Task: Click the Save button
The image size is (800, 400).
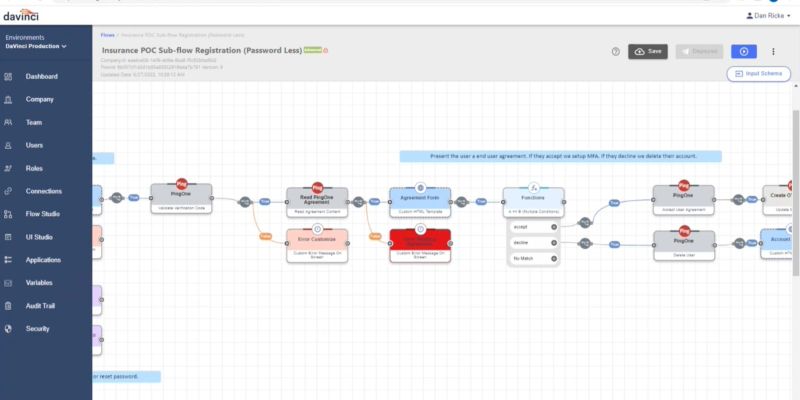Action: pyautogui.click(x=648, y=52)
